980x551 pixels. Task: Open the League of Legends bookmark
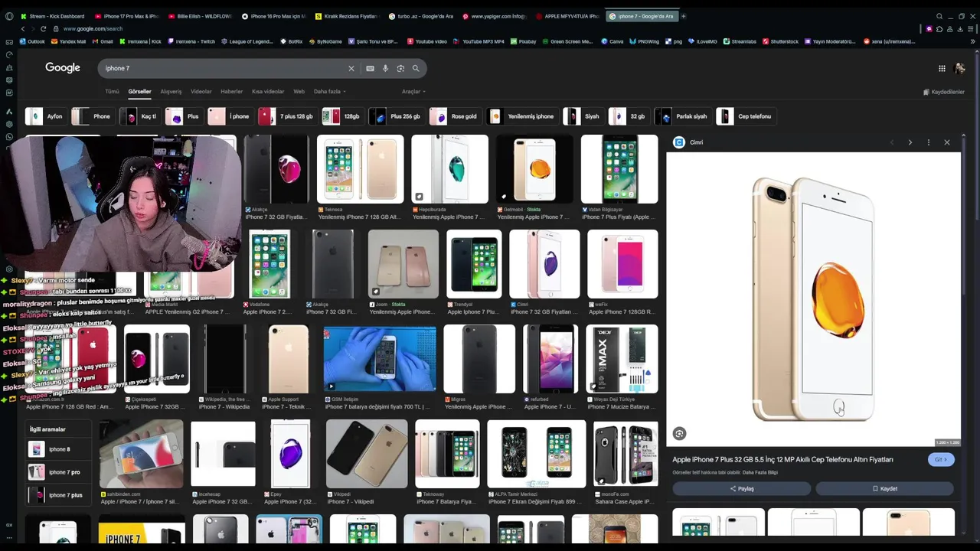246,41
